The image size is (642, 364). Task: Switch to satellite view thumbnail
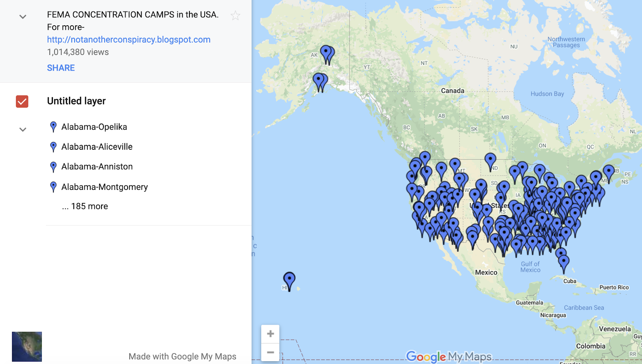[27, 347]
